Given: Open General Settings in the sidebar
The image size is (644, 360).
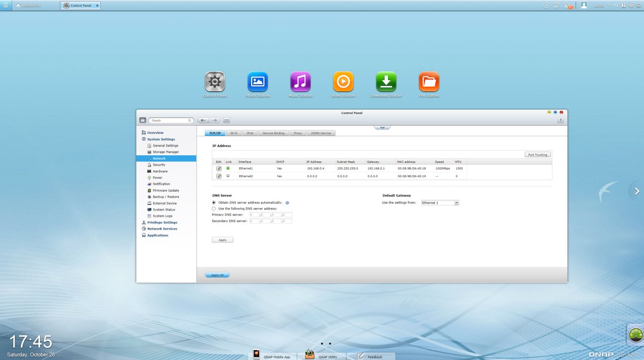Looking at the screenshot, I should 166,146.
